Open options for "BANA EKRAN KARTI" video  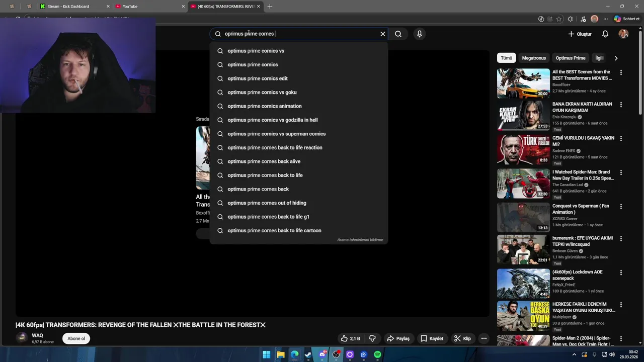coord(621,105)
